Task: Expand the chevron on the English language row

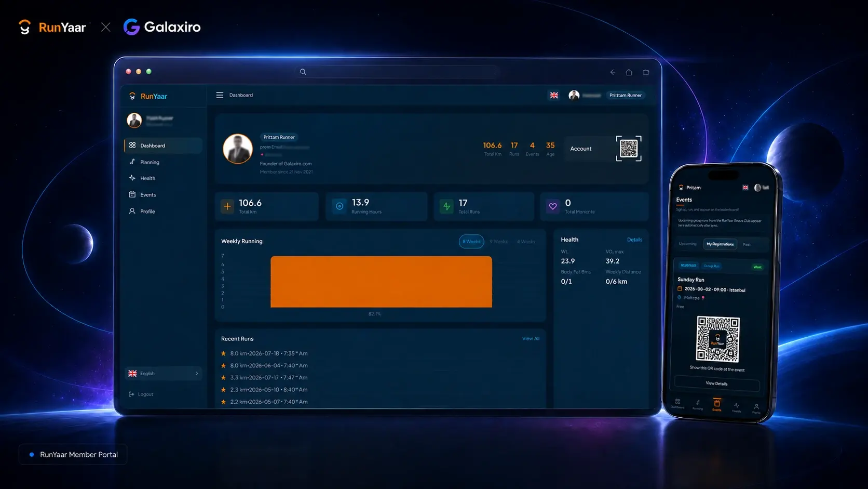Action: click(x=197, y=373)
